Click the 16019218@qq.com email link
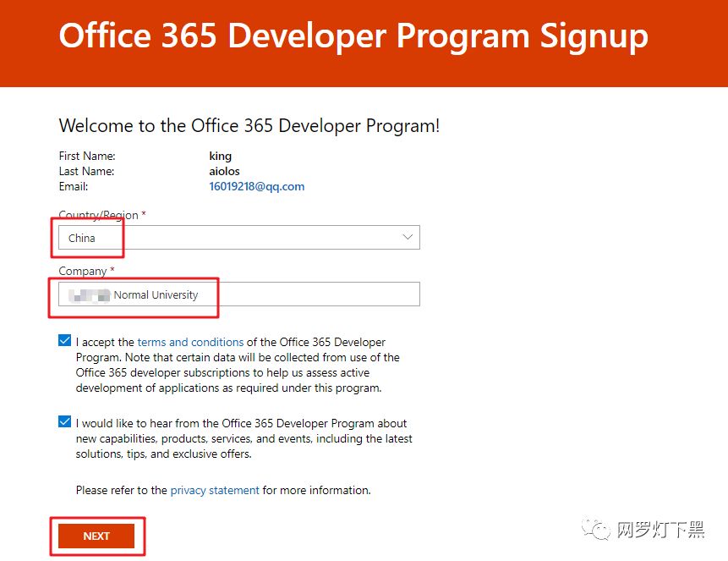 (256, 186)
